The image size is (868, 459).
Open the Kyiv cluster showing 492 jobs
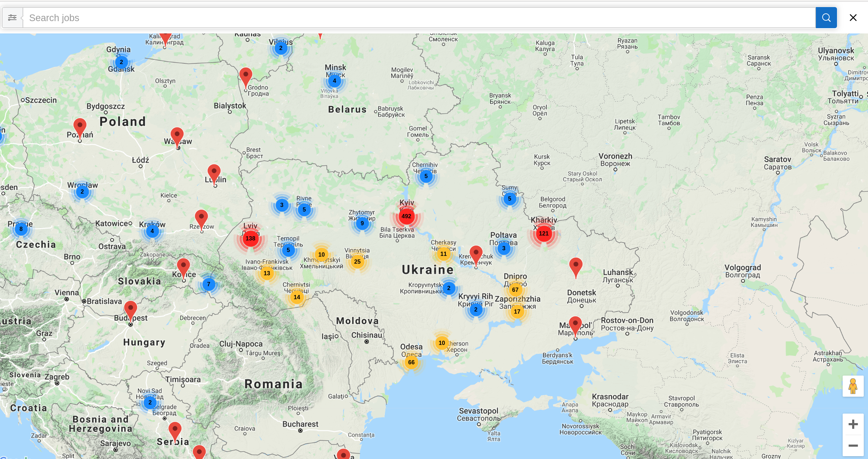[x=406, y=216]
